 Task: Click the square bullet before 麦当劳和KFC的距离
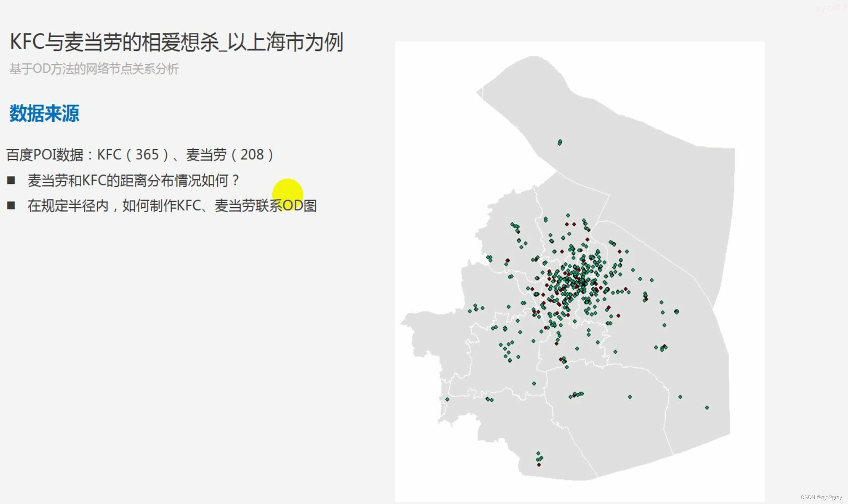coord(11,180)
